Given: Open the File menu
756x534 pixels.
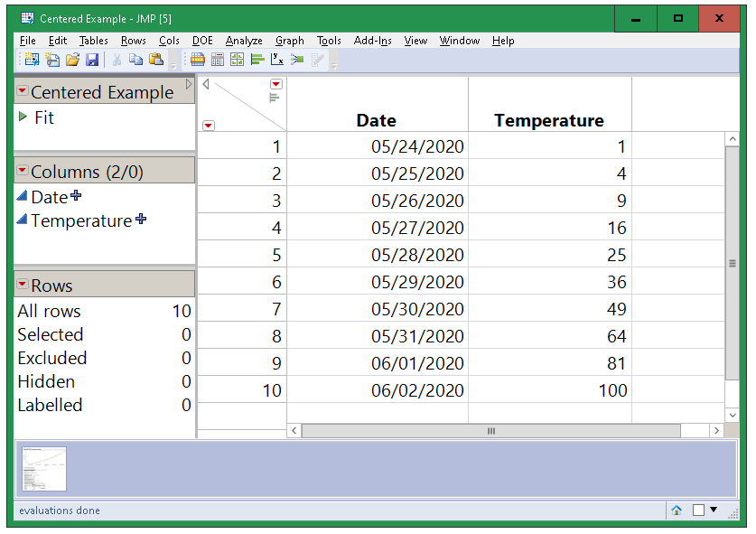Looking at the screenshot, I should coord(27,41).
